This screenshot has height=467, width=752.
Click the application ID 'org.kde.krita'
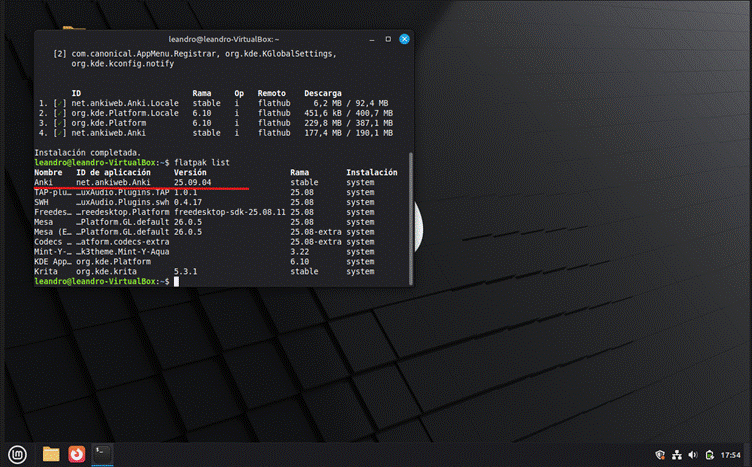tap(106, 271)
